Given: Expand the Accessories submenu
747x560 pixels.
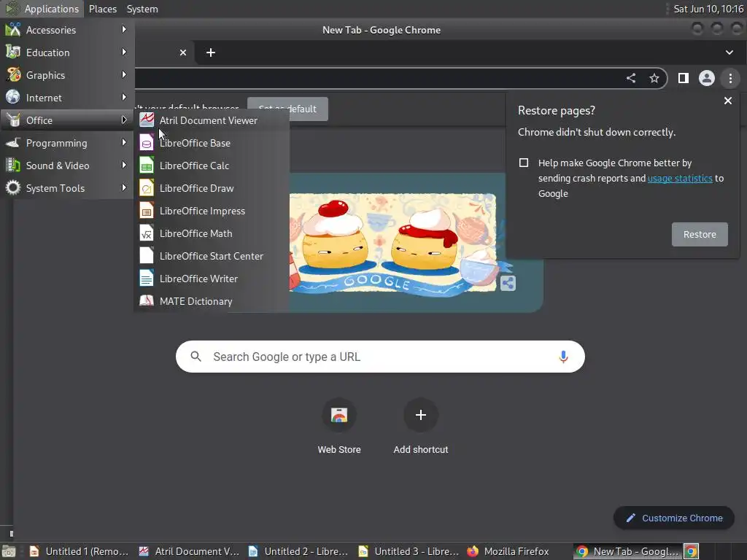Looking at the screenshot, I should coord(67,30).
